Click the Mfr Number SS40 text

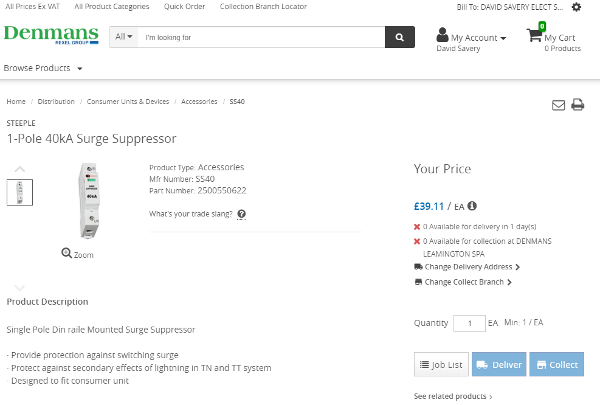click(x=182, y=179)
